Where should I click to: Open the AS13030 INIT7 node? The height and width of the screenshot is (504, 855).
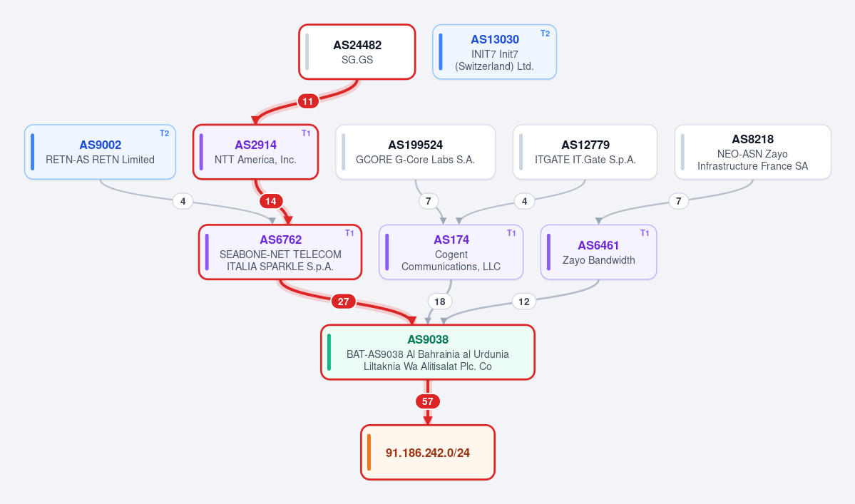pos(495,52)
